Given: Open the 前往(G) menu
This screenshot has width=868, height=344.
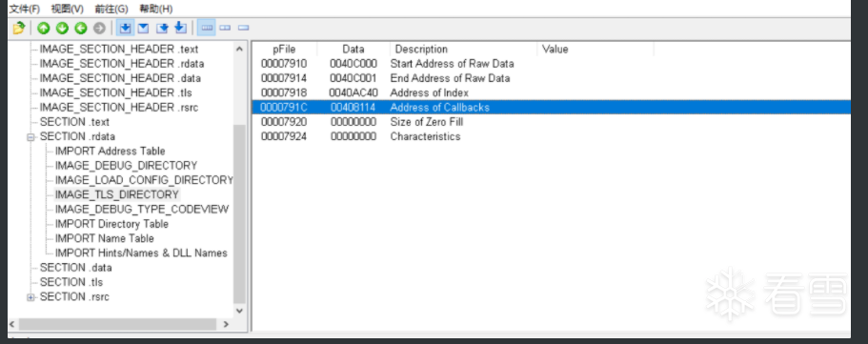Looking at the screenshot, I should pyautogui.click(x=111, y=9).
